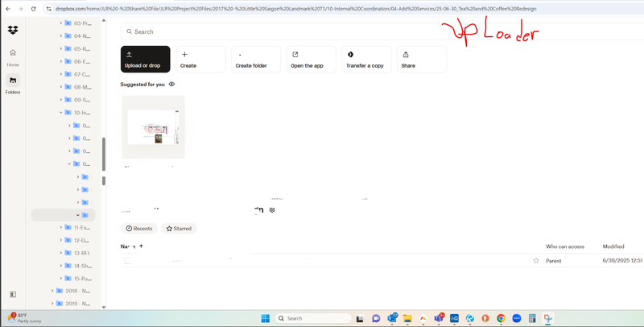Viewport: 644px width, 327px height.
Task: Click the browser forward arrow
Action: 21,9
